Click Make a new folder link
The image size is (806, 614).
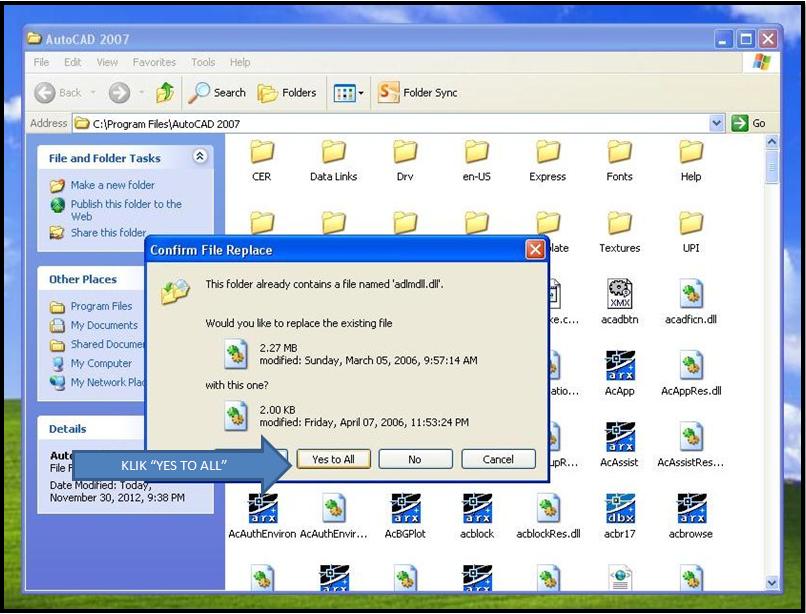[x=112, y=185]
